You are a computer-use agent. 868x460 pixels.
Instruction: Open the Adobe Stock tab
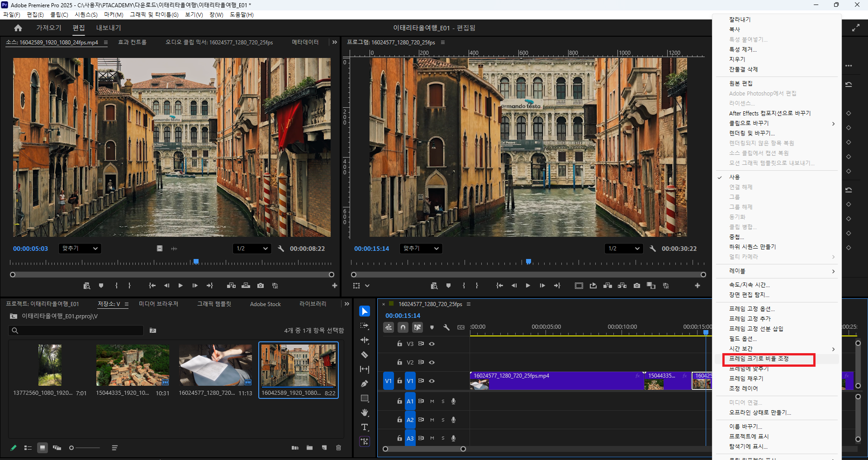click(x=266, y=304)
